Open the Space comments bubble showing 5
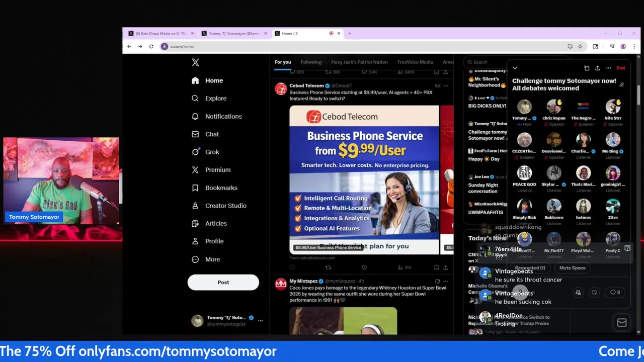Image resolution: width=644 pixels, height=362 pixels. click(x=615, y=292)
